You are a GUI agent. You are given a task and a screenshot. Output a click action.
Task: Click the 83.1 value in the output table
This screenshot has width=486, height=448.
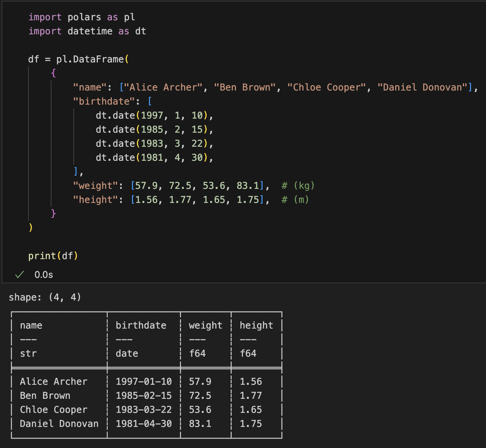point(200,424)
